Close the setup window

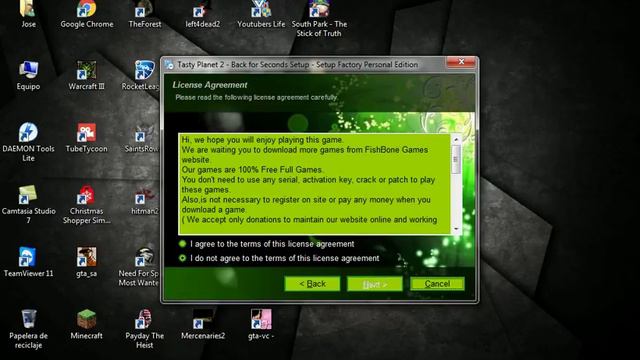tap(461, 62)
